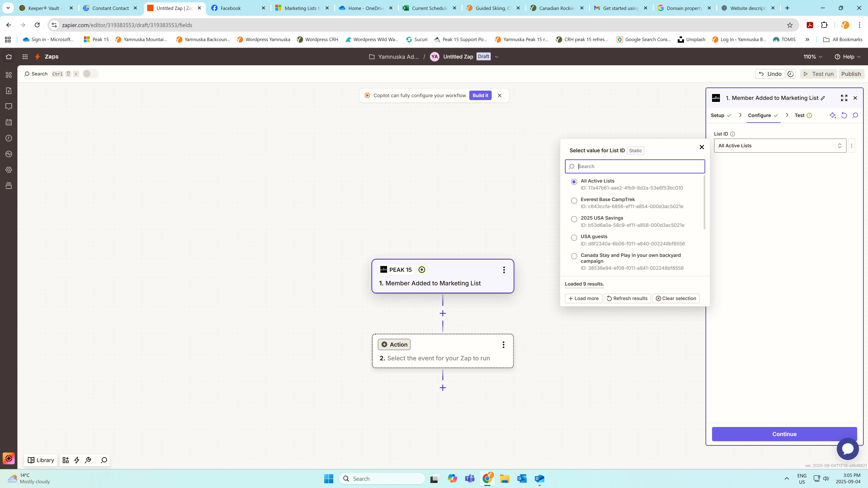Open List ID All Active Lists dropdown
This screenshot has width=868, height=488.
coord(780,146)
